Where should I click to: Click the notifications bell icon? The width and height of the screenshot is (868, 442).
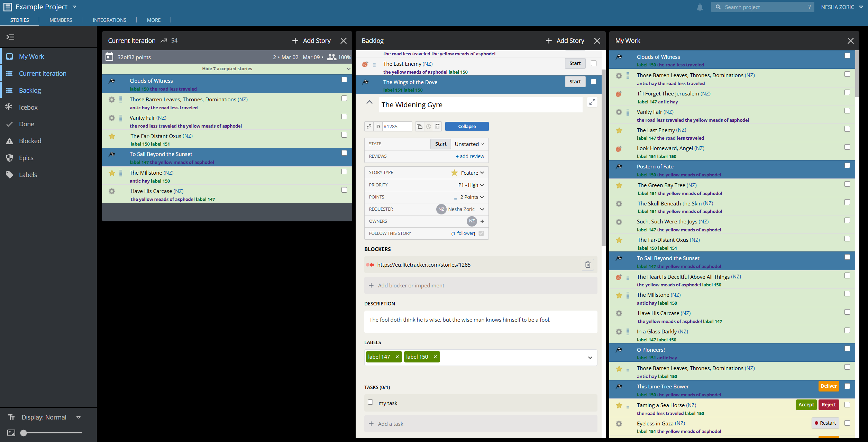[700, 7]
